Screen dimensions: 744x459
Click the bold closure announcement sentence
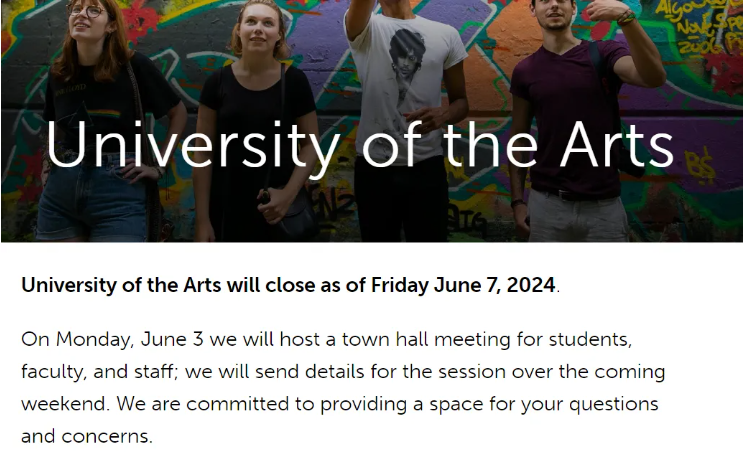pos(290,285)
